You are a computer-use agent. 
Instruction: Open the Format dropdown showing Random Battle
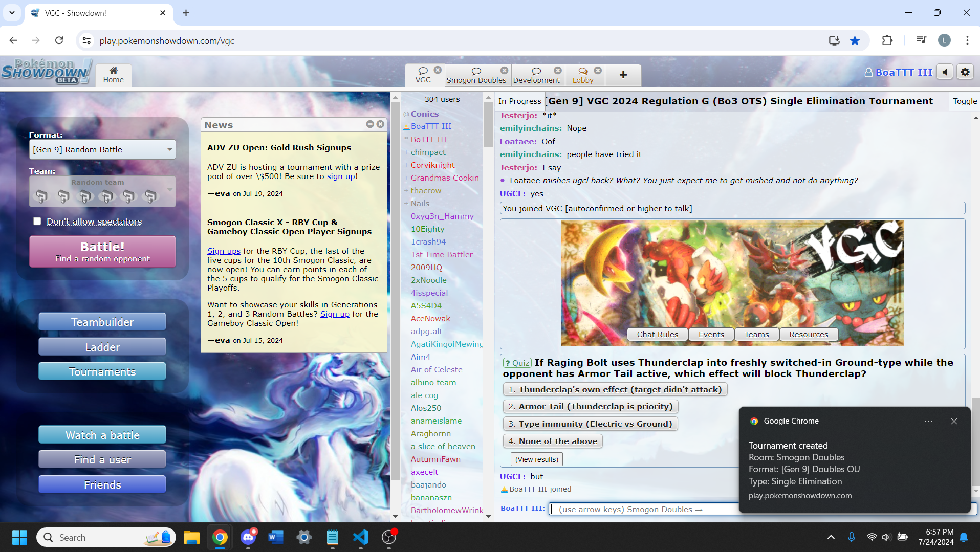point(102,149)
